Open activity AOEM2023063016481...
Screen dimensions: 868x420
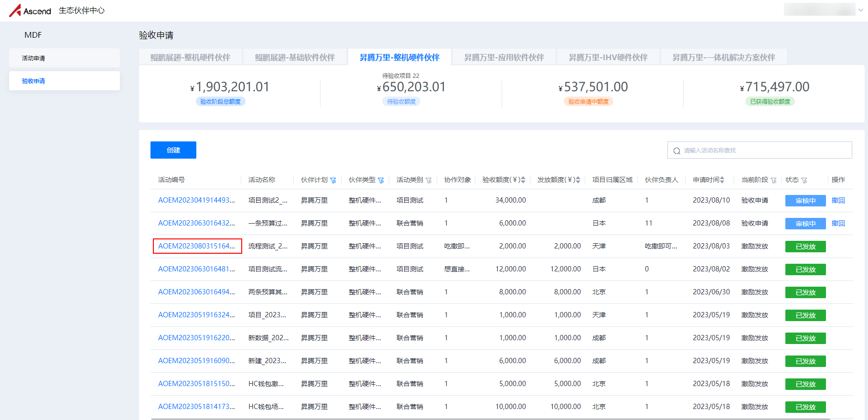[x=196, y=269]
